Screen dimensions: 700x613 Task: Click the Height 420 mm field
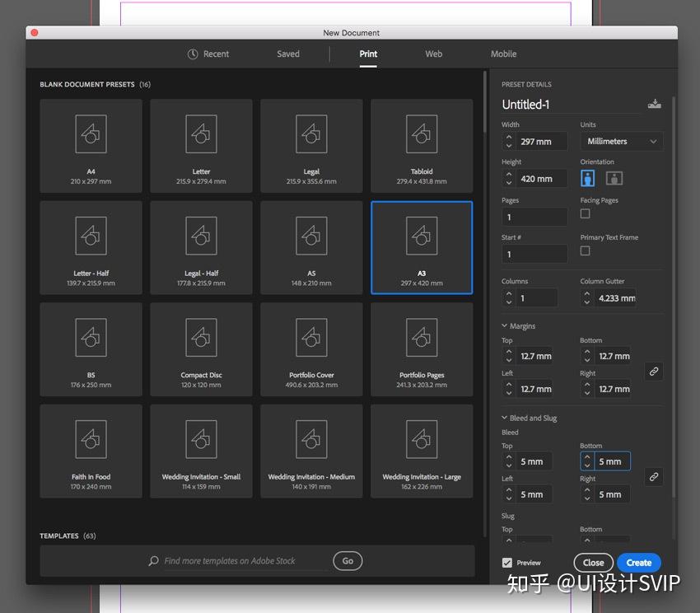tap(542, 178)
